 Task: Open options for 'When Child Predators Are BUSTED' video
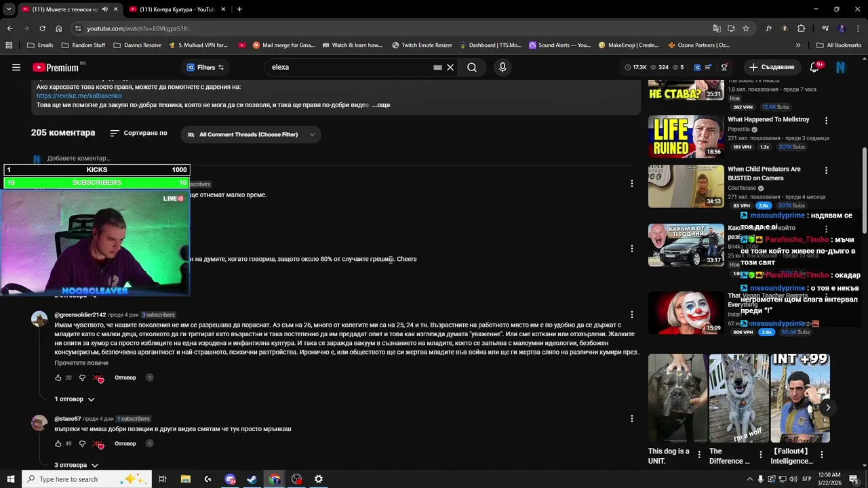pyautogui.click(x=826, y=171)
